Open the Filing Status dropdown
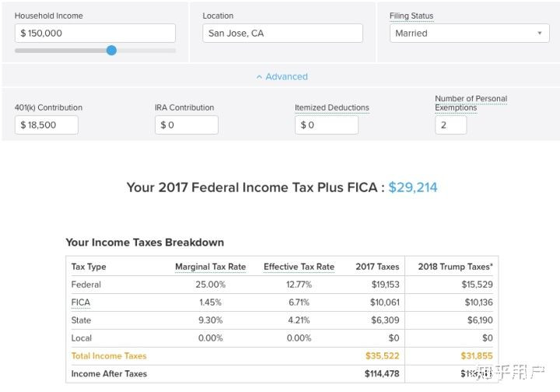 (x=469, y=33)
